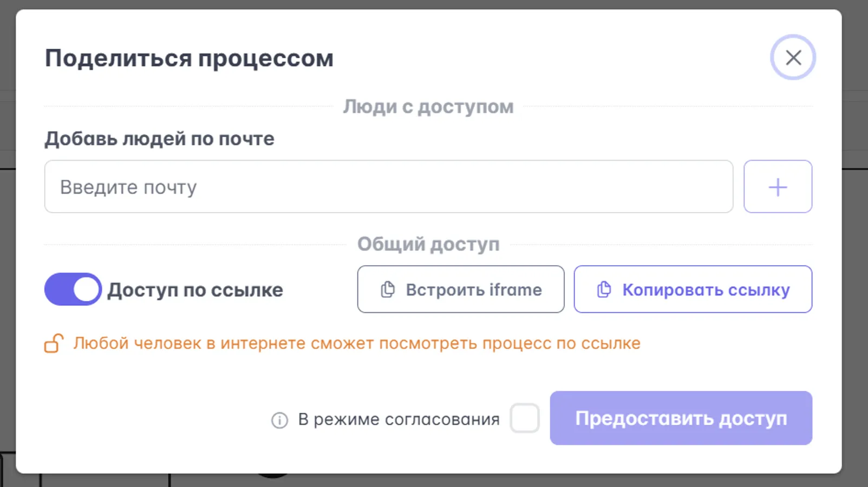Open the Люди с доступом section
868x487 pixels.
pyautogui.click(x=428, y=107)
